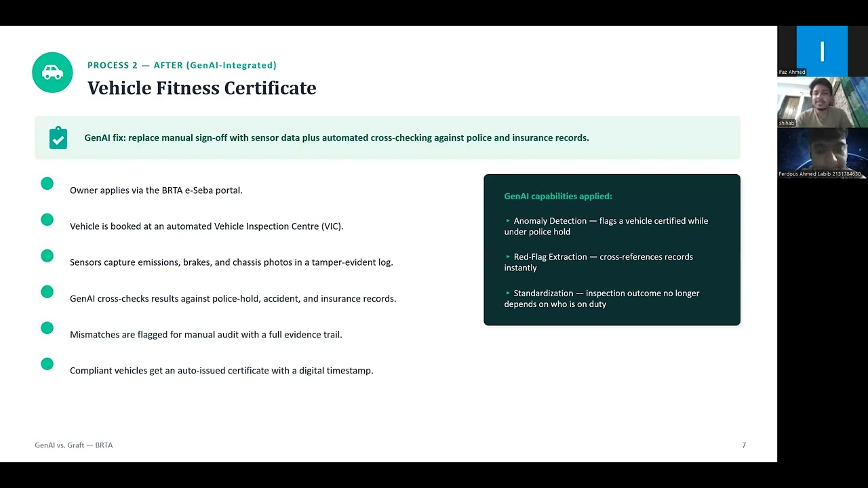Select Ifaz Ahmed's participant avatar tile
868x488 pixels.
pos(822,51)
